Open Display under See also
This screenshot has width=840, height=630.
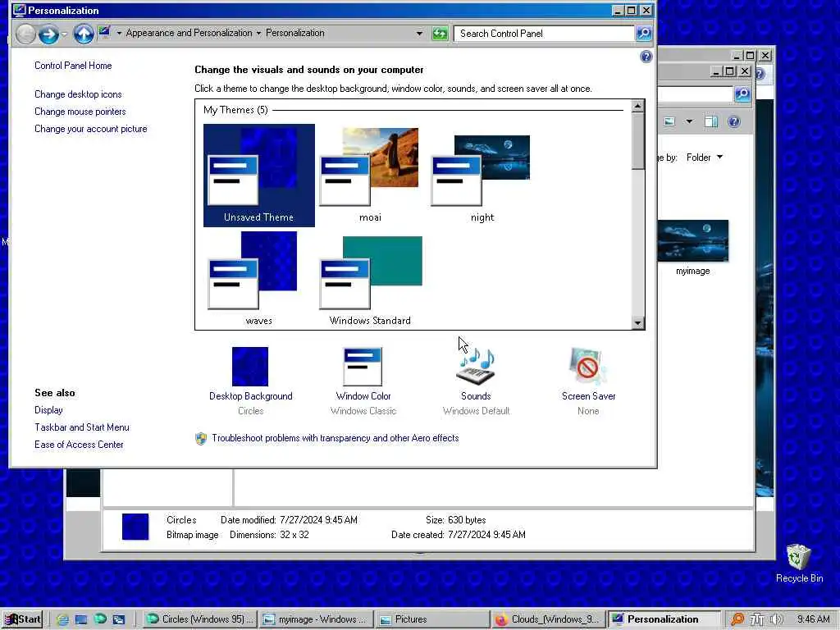[x=48, y=410]
